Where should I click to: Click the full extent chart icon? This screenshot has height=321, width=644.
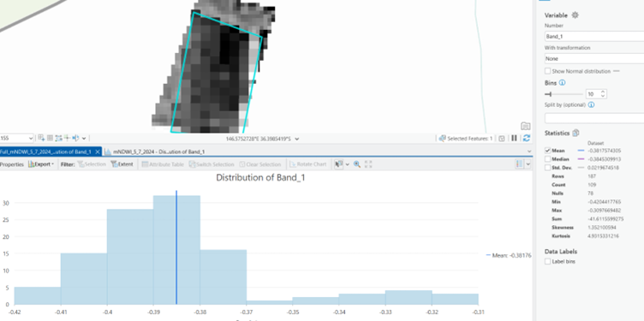[368, 164]
